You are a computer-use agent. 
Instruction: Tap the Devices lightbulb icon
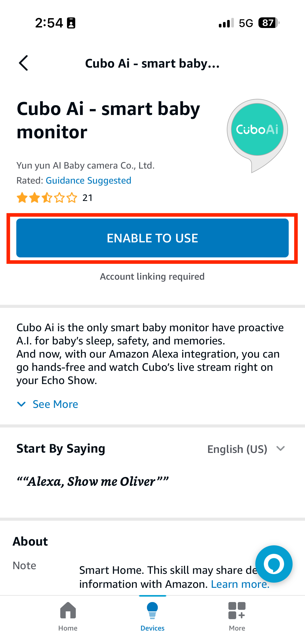point(152,610)
